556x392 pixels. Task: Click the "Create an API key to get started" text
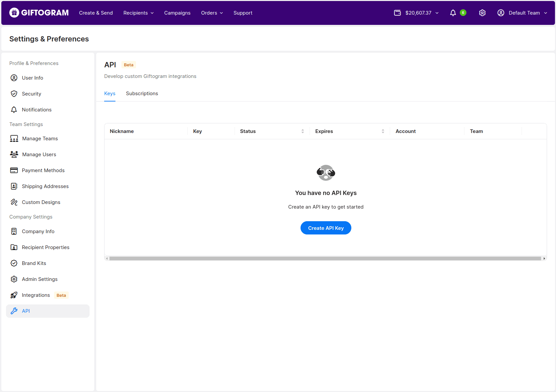326,207
